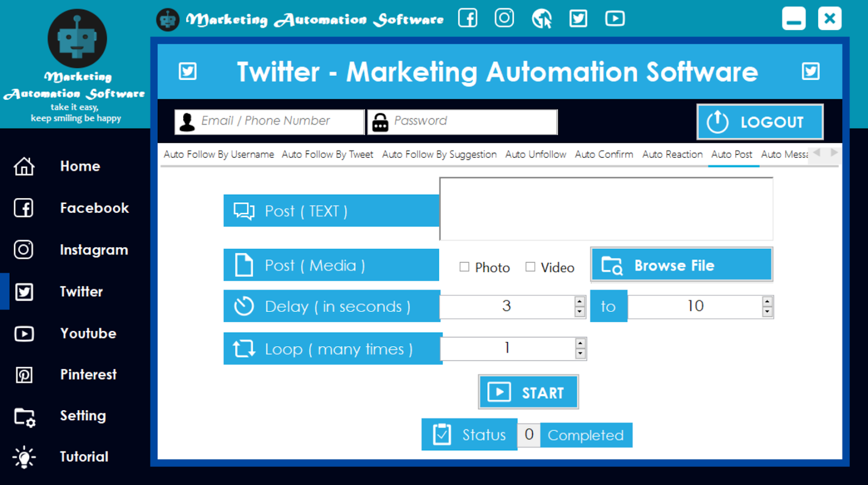Screen dimensions: 868x485
Task: Click the robot logo in title bar
Action: [168, 20]
